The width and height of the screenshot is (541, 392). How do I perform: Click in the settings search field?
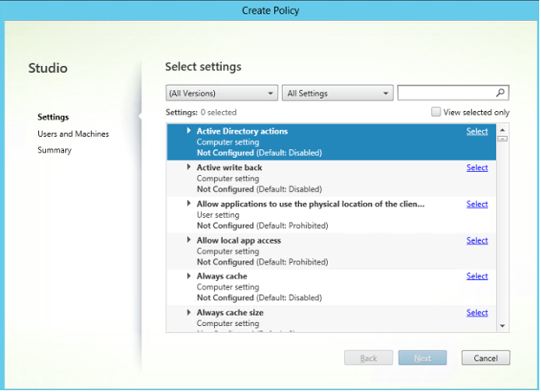click(446, 93)
